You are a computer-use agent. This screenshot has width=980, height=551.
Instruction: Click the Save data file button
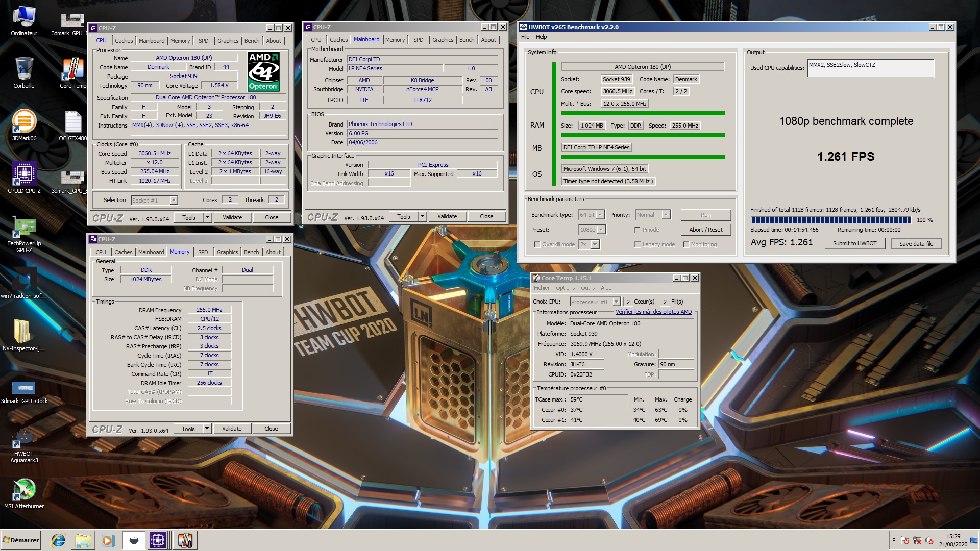tap(916, 244)
